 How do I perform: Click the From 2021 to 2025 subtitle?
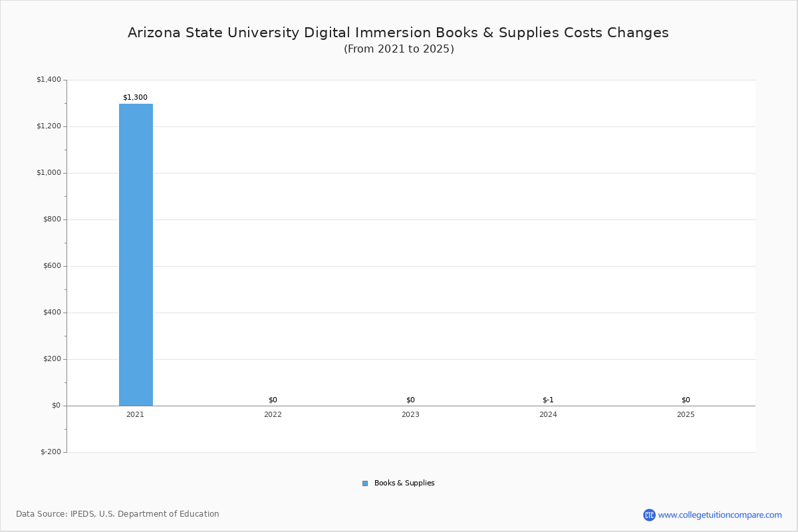398,49
